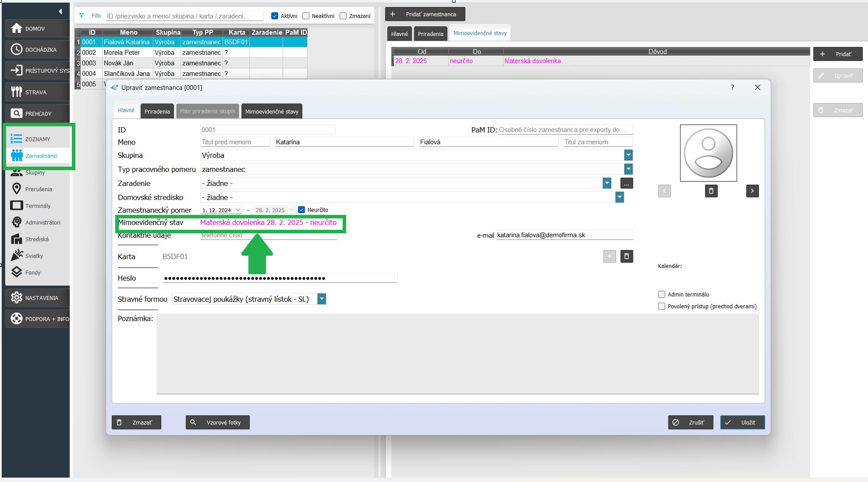
Task: Open the Typ pracovného pomeru dropdown
Action: [x=628, y=169]
